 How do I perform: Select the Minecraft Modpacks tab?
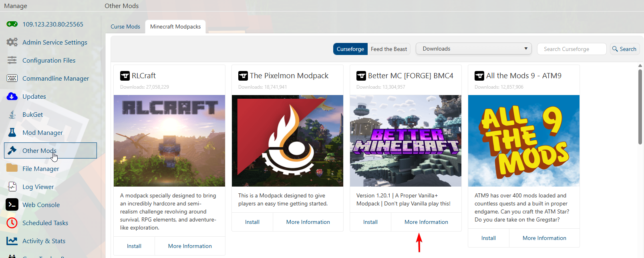[175, 26]
